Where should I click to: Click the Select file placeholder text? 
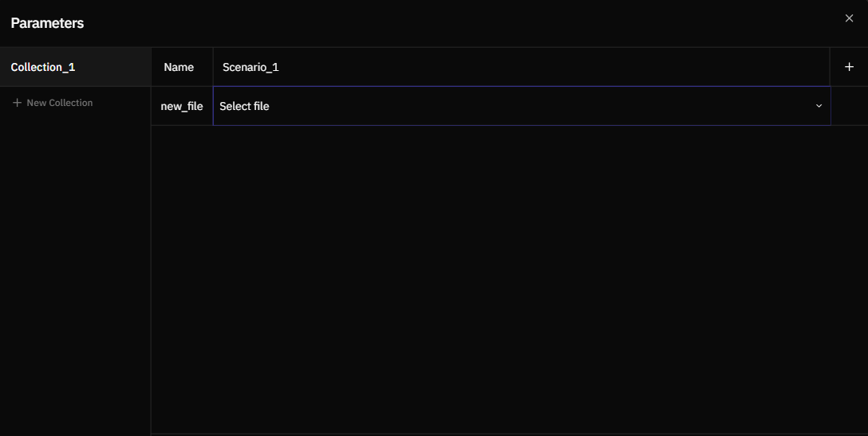[x=244, y=106]
